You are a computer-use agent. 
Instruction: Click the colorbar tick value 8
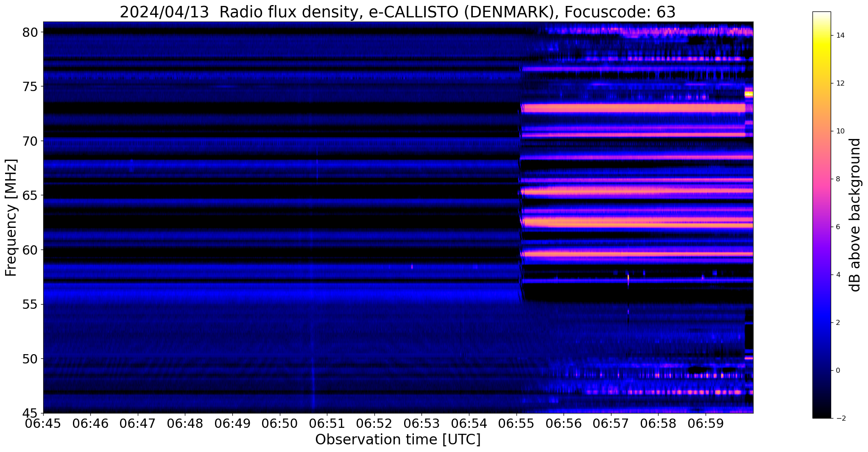point(837,179)
